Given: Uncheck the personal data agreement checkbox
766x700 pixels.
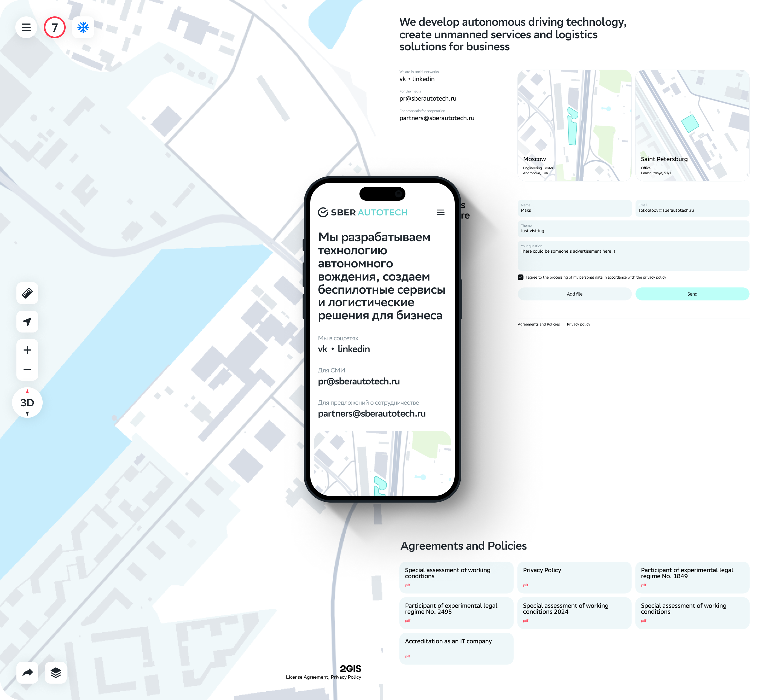Looking at the screenshot, I should [521, 277].
